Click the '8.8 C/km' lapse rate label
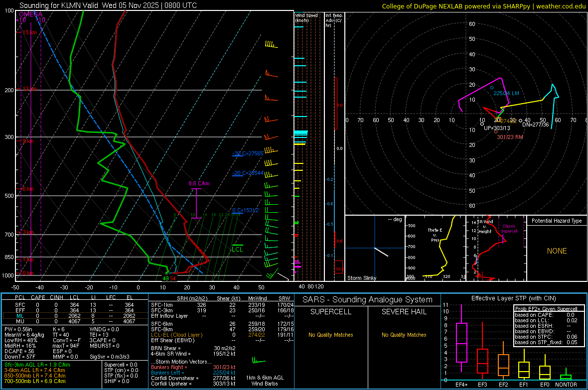This screenshot has width=588, height=390. (199, 183)
